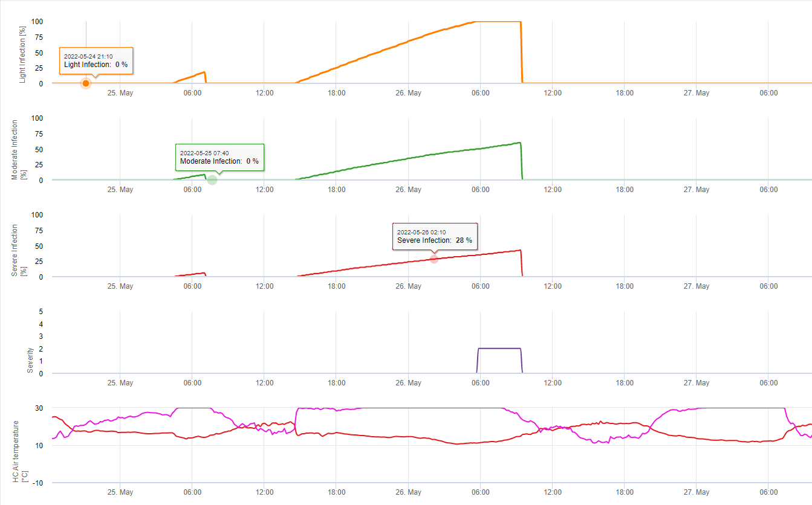Click the 27. May label under air temperature chart
Viewport: 812px width, 505px height.
pos(697,492)
